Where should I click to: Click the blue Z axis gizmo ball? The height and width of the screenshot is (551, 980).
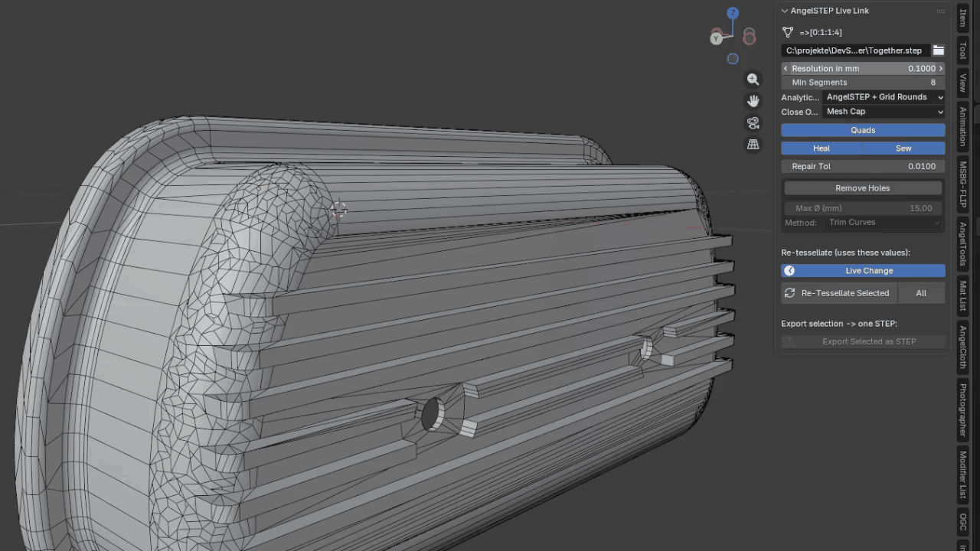pos(733,13)
